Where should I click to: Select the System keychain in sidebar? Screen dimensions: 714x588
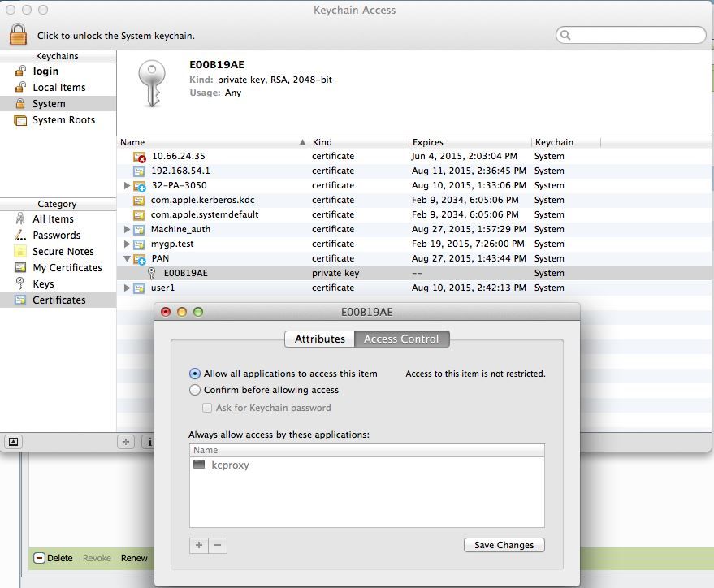click(x=58, y=104)
